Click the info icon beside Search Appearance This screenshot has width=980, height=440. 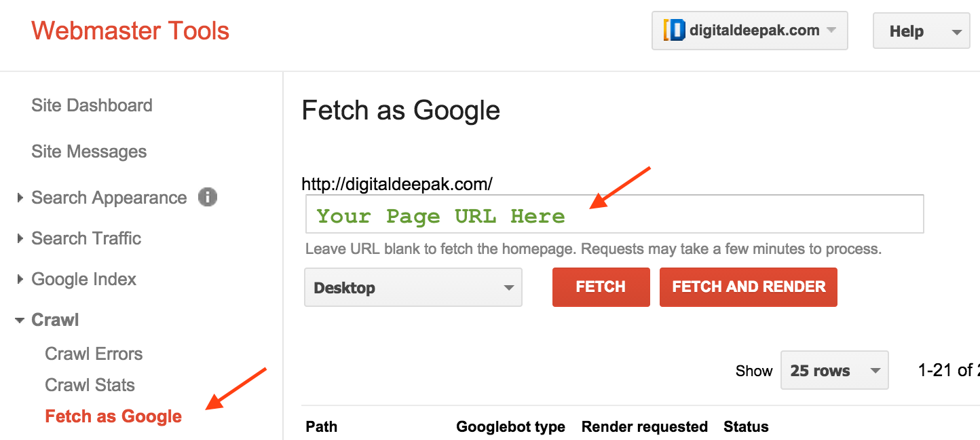coord(208,197)
